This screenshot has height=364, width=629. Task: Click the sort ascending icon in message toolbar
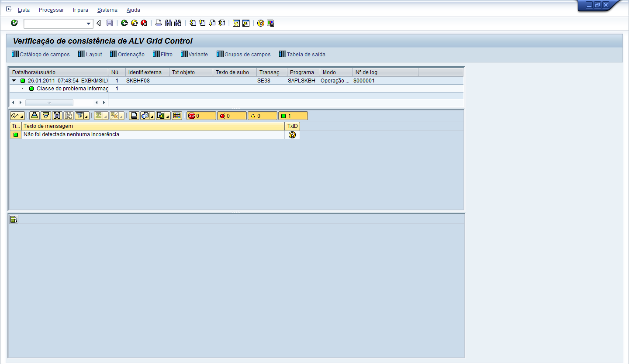pyautogui.click(x=35, y=116)
